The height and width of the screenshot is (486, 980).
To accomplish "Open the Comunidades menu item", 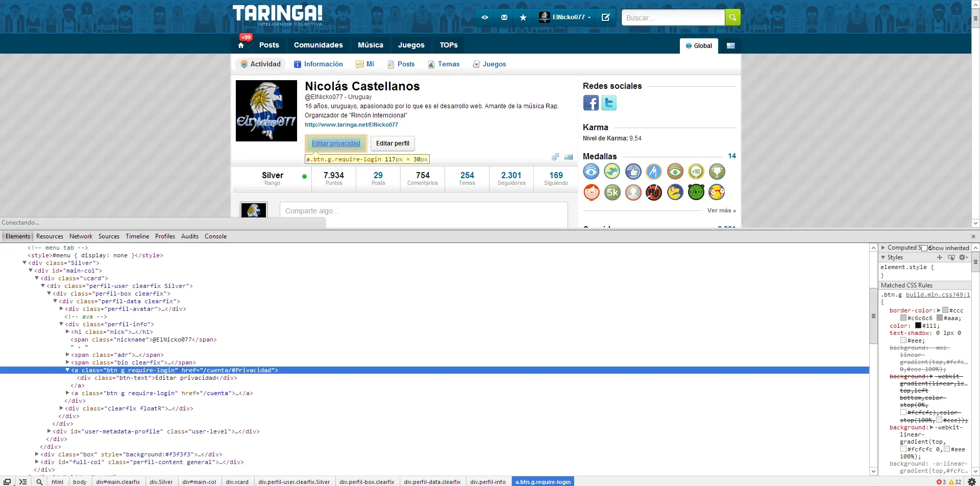I will click(x=318, y=45).
